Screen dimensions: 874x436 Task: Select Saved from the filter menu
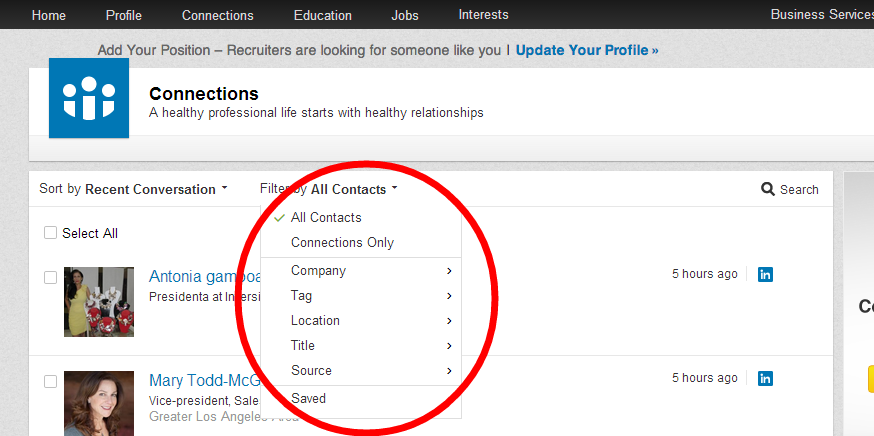coord(308,399)
